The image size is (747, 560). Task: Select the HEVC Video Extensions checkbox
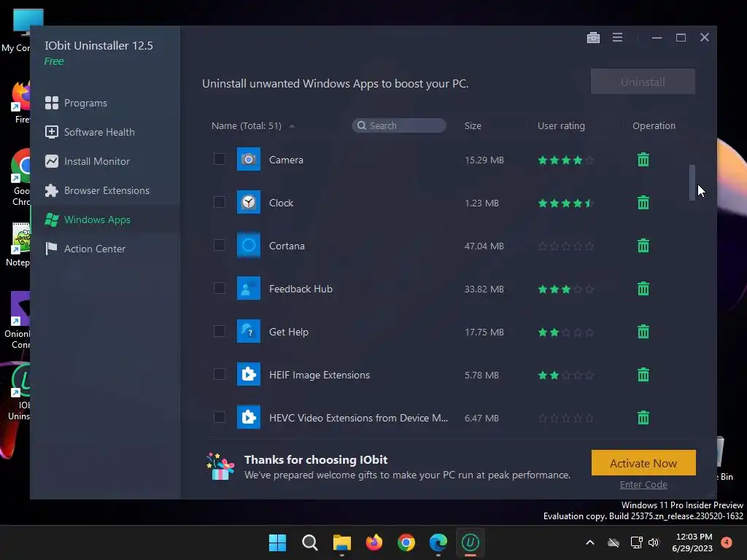pos(219,417)
